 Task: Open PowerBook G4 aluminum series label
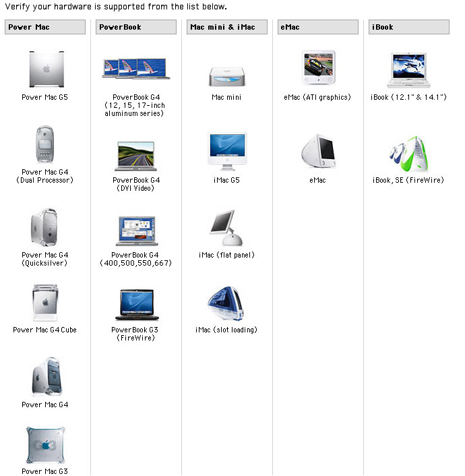(x=135, y=105)
